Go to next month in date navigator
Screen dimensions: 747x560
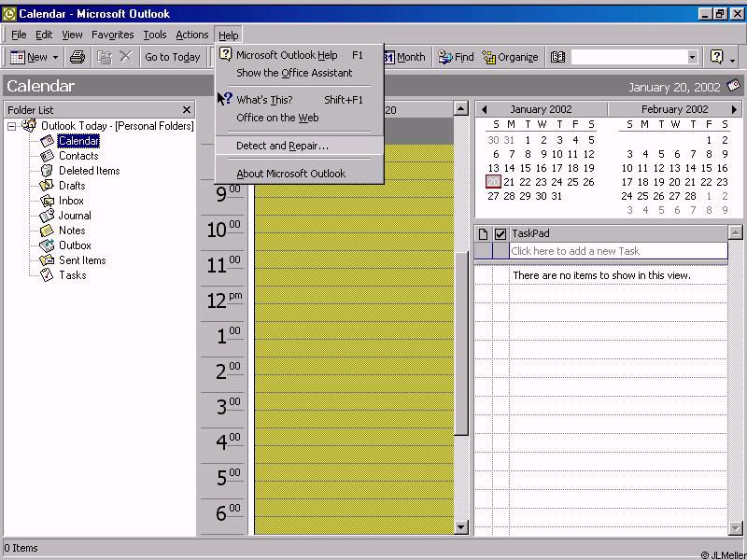click(x=734, y=109)
